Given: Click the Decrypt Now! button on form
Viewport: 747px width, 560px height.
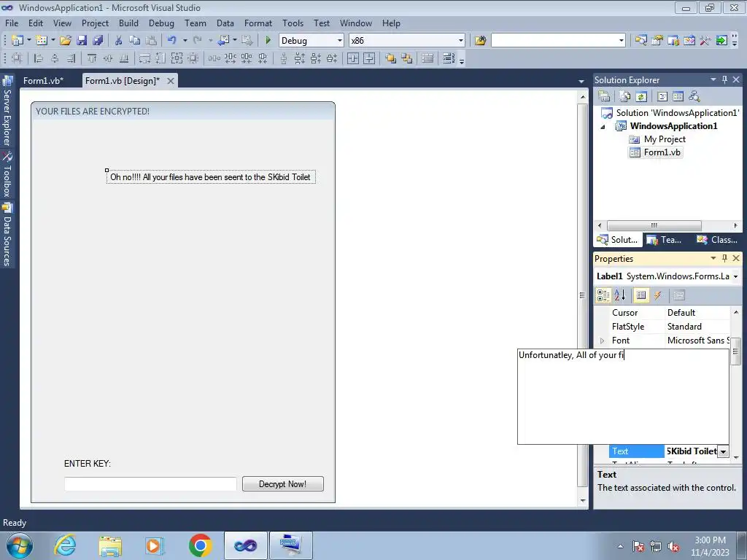Looking at the screenshot, I should (x=283, y=484).
